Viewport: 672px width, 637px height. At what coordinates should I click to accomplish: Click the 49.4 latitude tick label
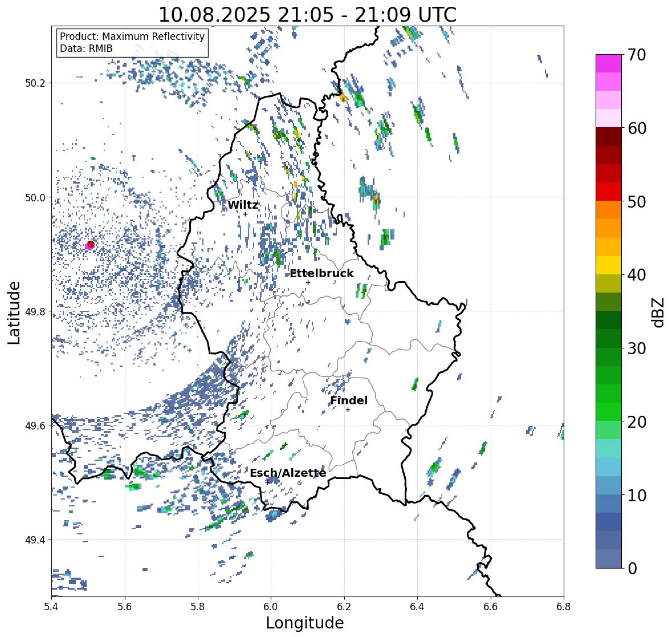pyautogui.click(x=35, y=540)
